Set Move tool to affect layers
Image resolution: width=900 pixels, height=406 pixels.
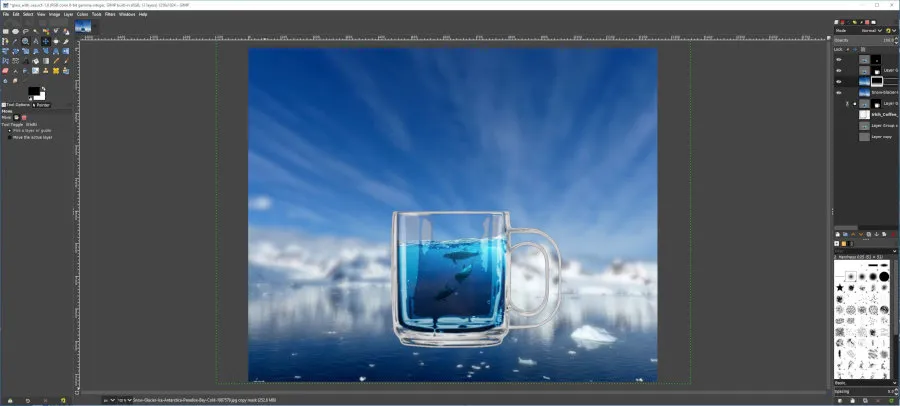(17, 117)
